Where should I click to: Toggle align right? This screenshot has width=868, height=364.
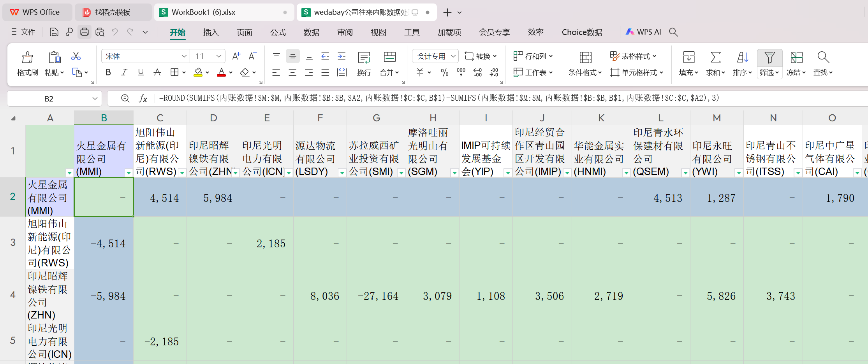[309, 72]
